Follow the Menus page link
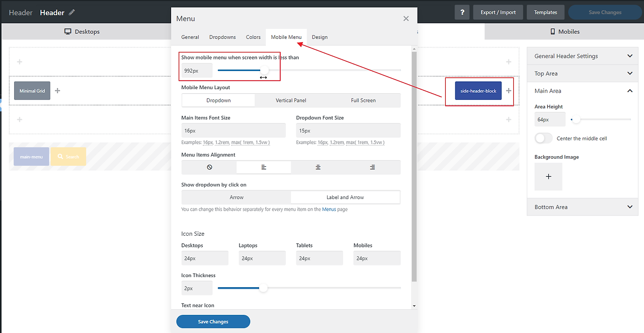The height and width of the screenshot is (333, 644). click(329, 209)
